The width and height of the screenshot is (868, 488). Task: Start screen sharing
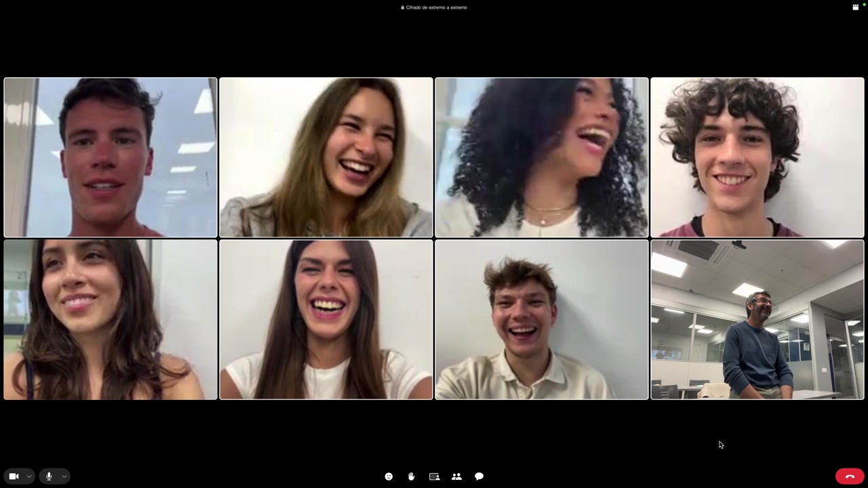[x=434, y=476]
